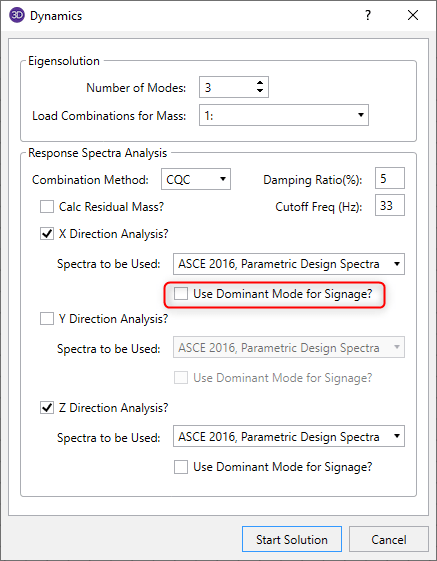Image resolution: width=437 pixels, height=561 pixels.
Task: Close the Dynamics dialog
Action: [x=413, y=15]
